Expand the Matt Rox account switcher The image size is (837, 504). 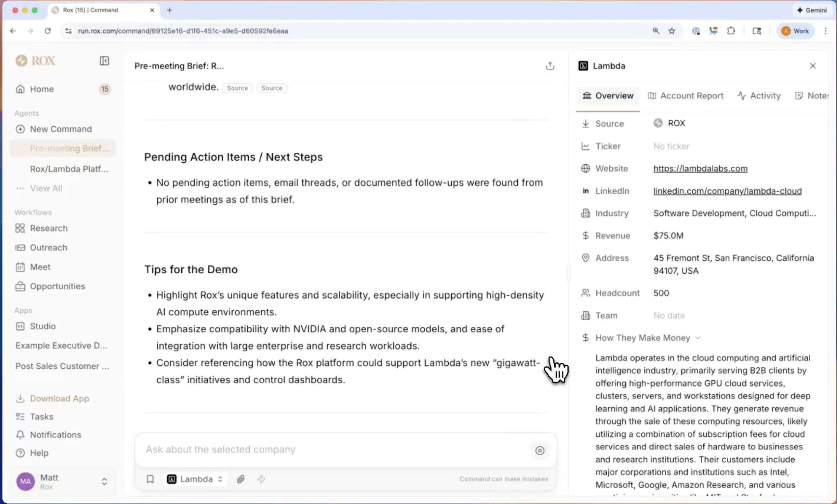point(104,481)
